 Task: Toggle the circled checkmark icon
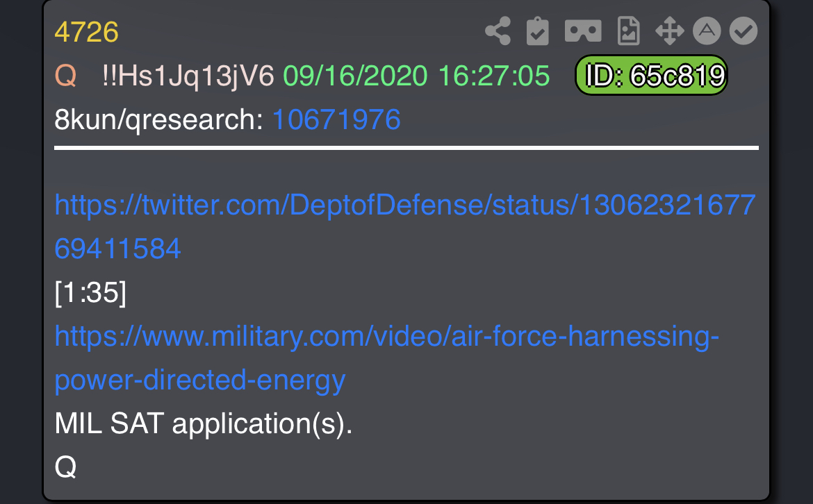point(744,31)
